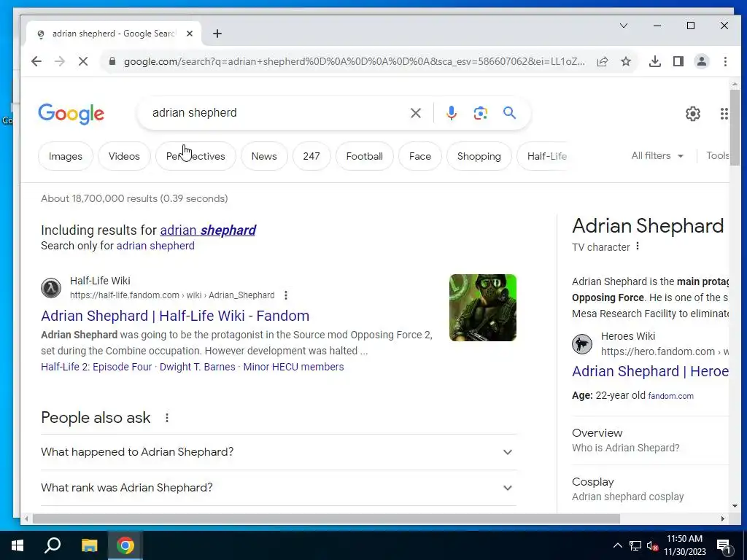Click the muted volume tray icon
The image size is (747, 560).
click(653, 545)
